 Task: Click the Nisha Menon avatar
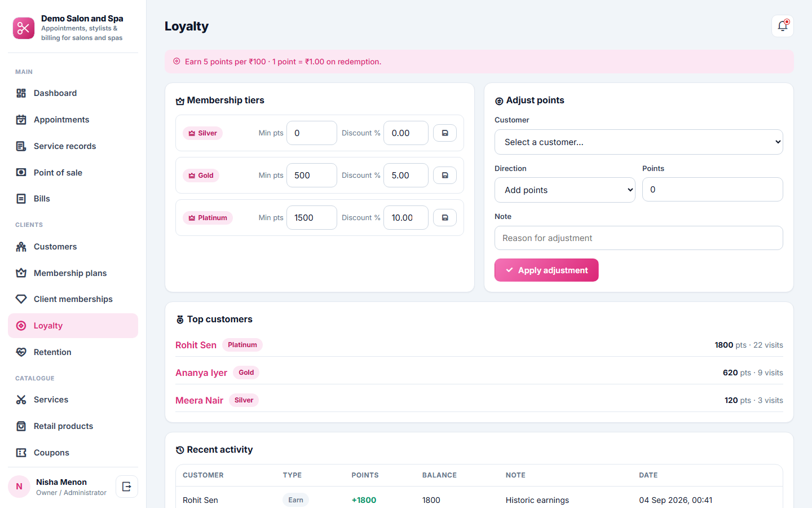click(19, 487)
